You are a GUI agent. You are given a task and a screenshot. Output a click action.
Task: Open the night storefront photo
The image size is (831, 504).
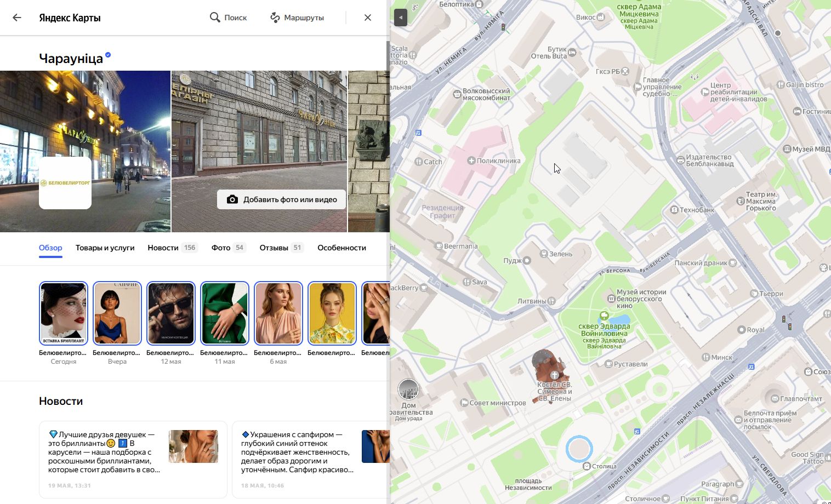coord(85,151)
